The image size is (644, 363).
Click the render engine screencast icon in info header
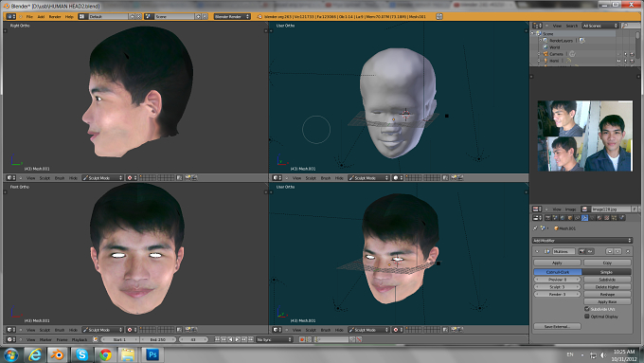point(439,16)
